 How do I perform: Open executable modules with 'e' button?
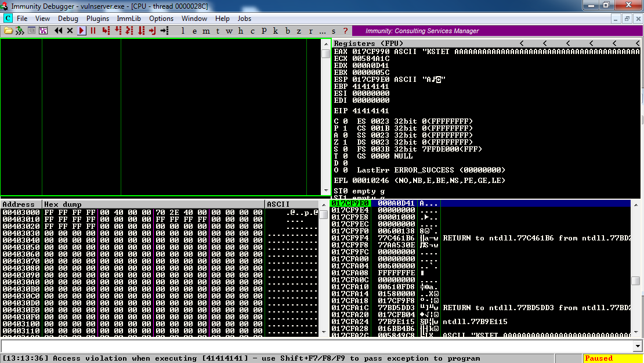[195, 31]
